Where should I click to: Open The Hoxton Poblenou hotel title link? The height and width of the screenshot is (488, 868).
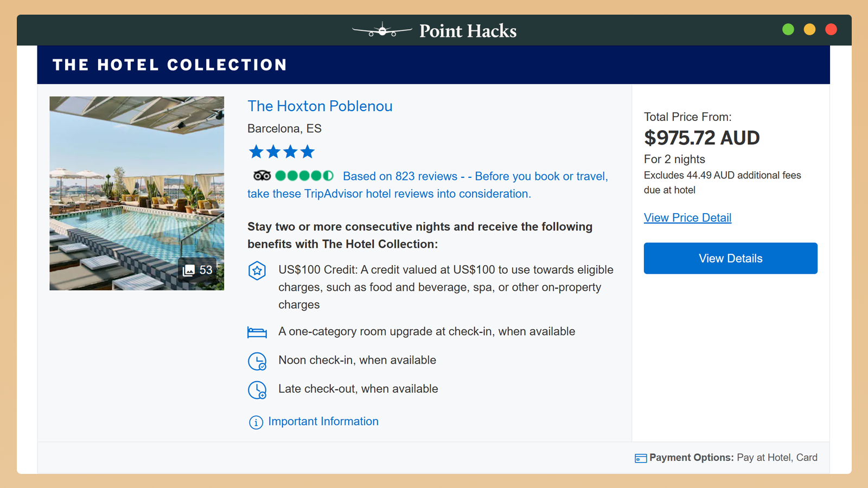[x=320, y=106]
